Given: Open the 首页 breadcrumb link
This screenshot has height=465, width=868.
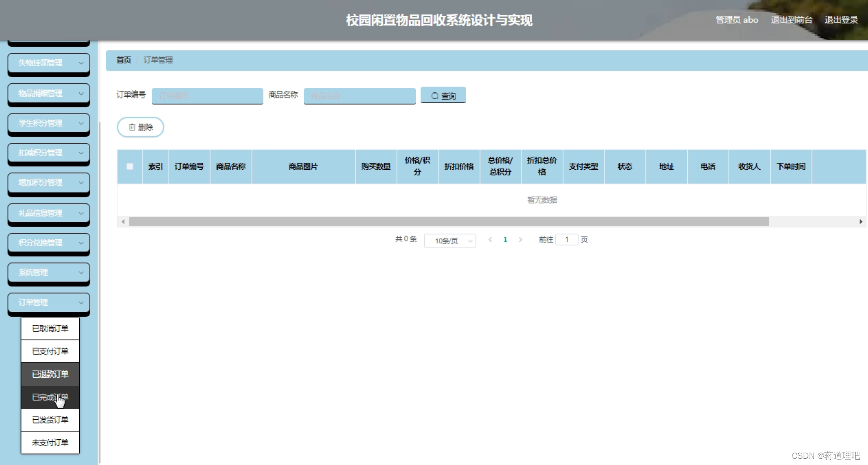Looking at the screenshot, I should [x=124, y=60].
